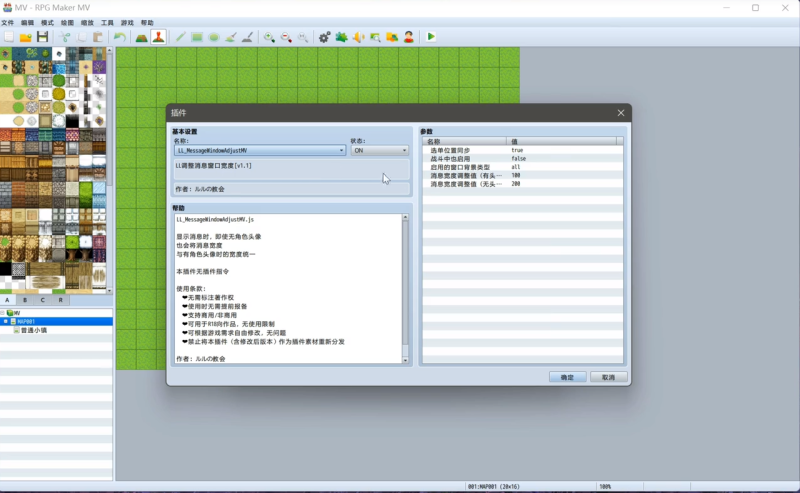Select the Flood Fill tool
800x493 pixels.
tap(231, 37)
